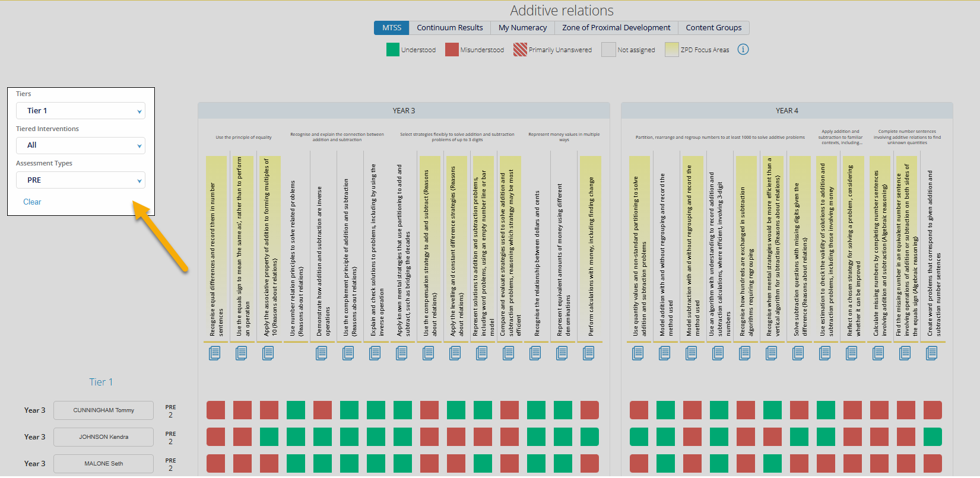The image size is (980, 478).
Task: Switch to the Continuum Results tab
Action: 450,28
